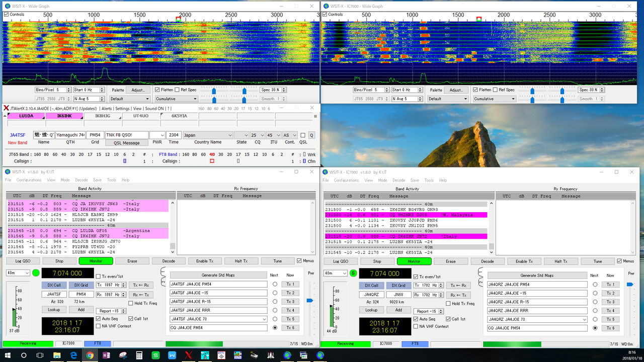The width and height of the screenshot is (644, 362).
Task: Click the LU1DA callsign box in JTAlertX
Action: point(26,116)
